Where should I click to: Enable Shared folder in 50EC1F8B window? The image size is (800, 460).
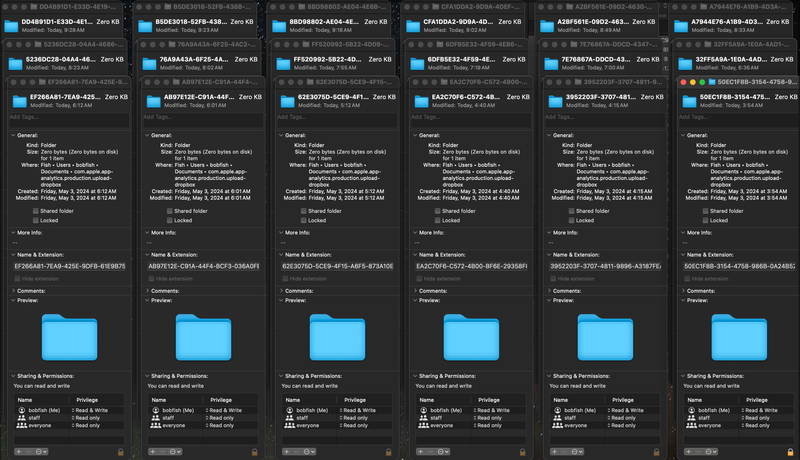pyautogui.click(x=705, y=211)
